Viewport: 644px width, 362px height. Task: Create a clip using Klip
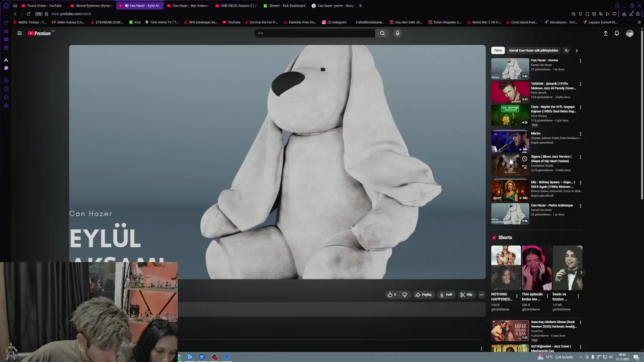pyautogui.click(x=466, y=295)
